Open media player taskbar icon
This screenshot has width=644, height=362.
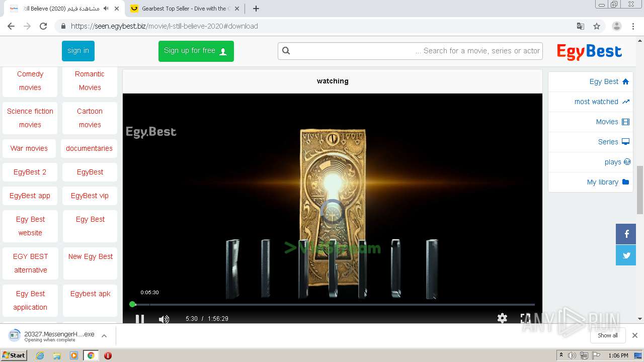(74, 355)
